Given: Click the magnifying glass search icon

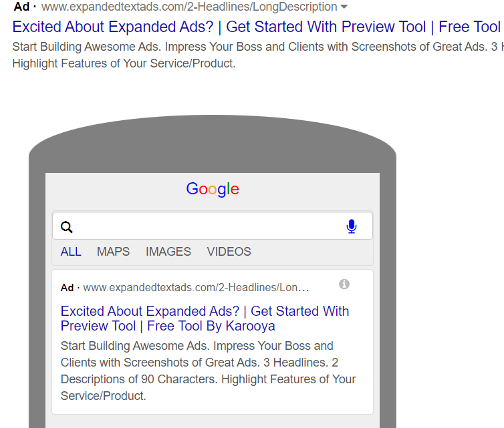Looking at the screenshot, I should [67, 227].
